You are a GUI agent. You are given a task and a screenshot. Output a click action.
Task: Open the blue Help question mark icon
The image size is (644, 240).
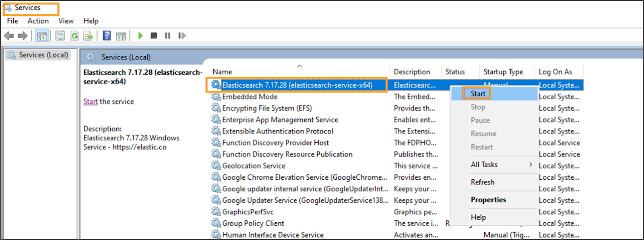[107, 35]
